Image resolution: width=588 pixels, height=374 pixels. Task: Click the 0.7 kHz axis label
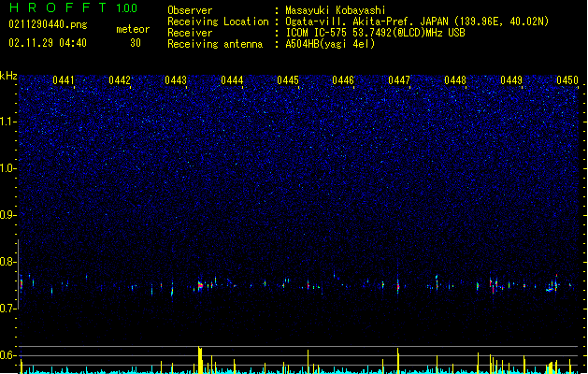8,309
